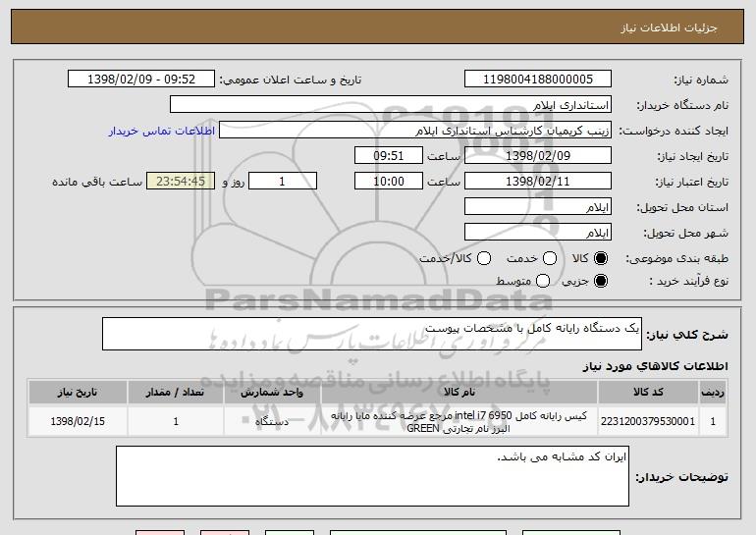Viewport: 756px width, 535px height.
Task: Click the creation date field 1398/02/09
Action: [538, 156]
